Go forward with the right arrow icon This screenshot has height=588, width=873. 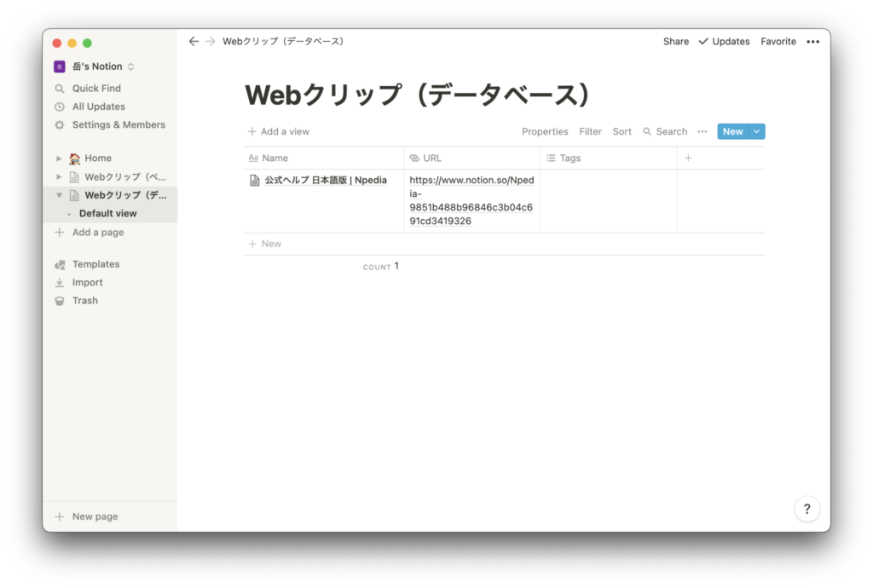pos(210,41)
